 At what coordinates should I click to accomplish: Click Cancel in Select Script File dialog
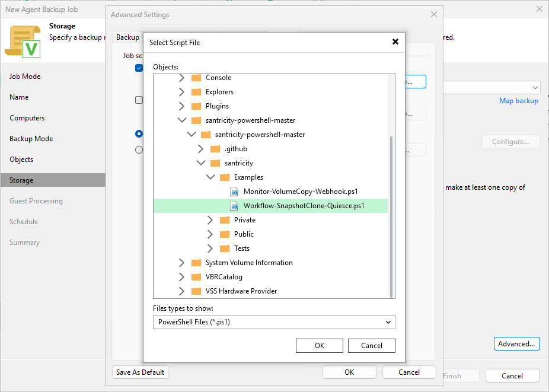(372, 346)
